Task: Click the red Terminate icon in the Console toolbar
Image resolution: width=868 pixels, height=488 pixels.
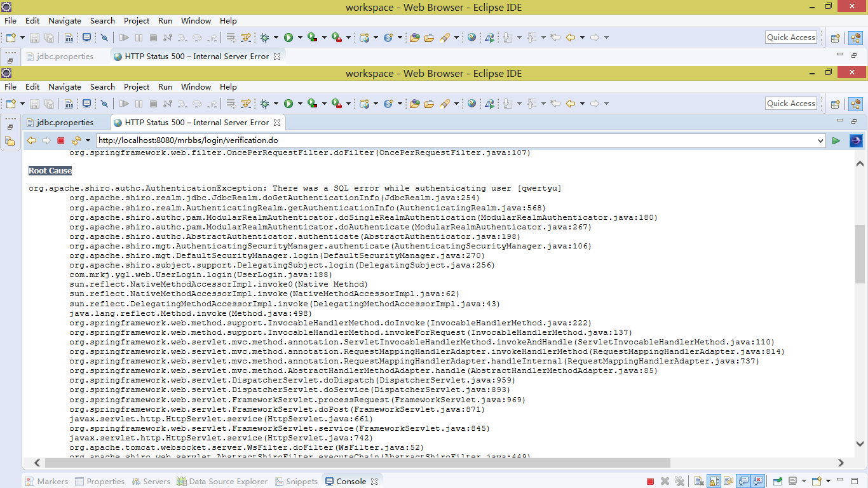Action: pos(650,481)
